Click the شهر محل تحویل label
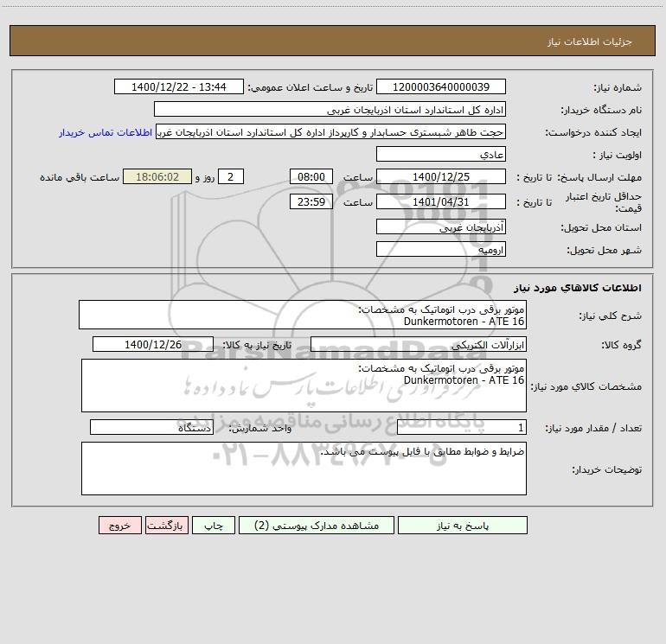 [x=604, y=250]
